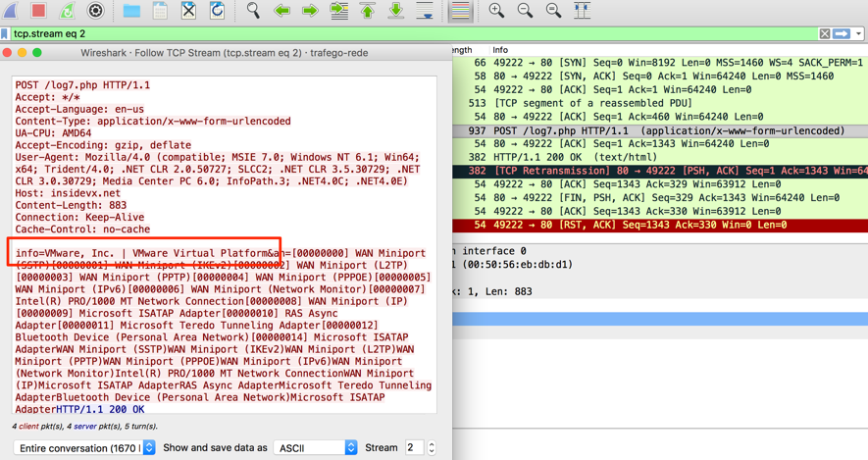Viewport: 868px width, 460px height.
Task: Select the 49222 → 80 [SYN] packet row
Action: pos(660,63)
